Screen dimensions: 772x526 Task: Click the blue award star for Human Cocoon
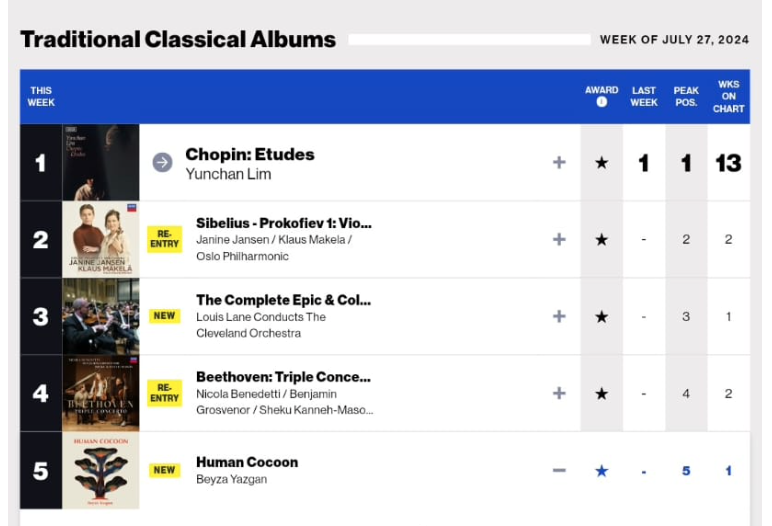[601, 471]
